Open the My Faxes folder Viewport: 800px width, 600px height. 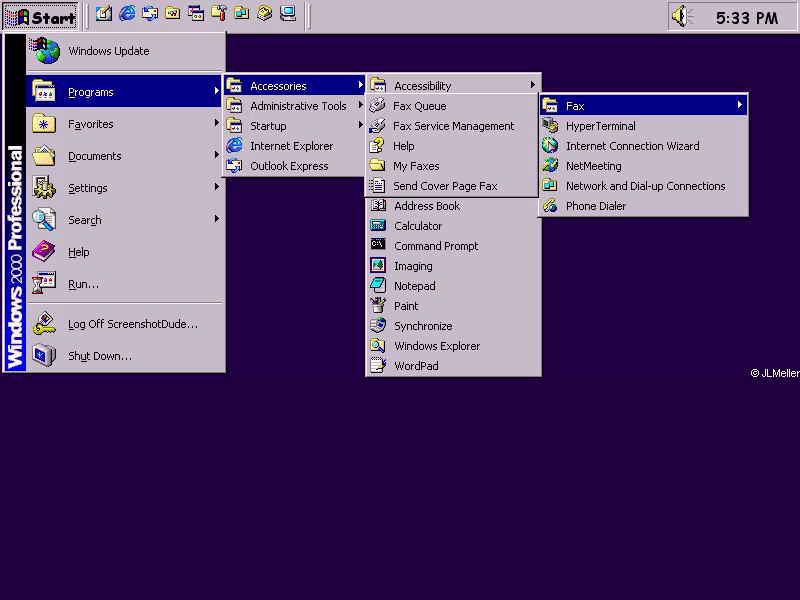[x=452, y=166]
